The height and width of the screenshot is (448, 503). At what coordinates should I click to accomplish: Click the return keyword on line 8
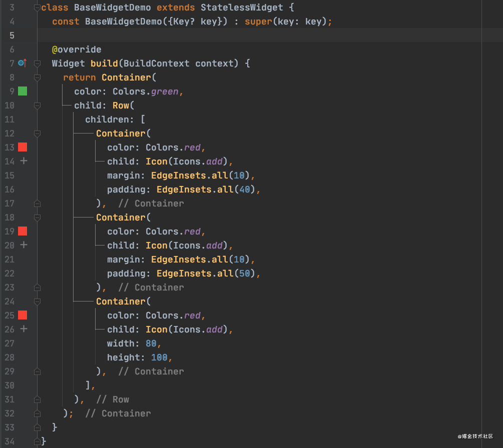[79, 77]
